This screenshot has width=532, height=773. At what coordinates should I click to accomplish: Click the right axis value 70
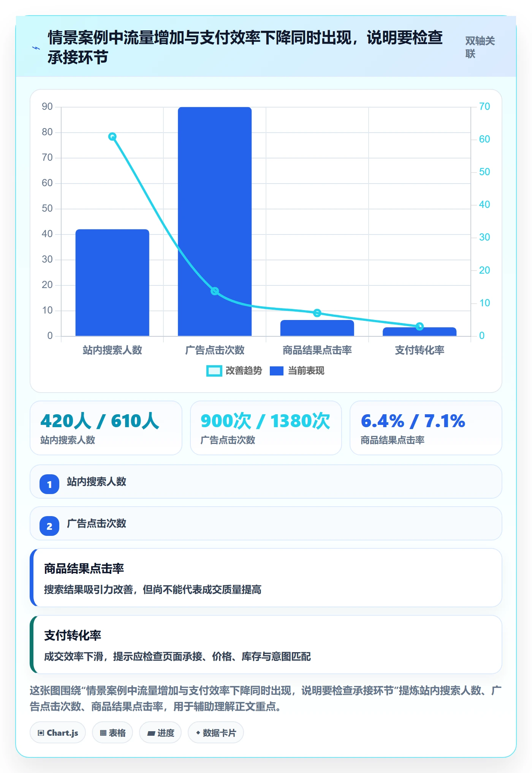click(x=484, y=107)
